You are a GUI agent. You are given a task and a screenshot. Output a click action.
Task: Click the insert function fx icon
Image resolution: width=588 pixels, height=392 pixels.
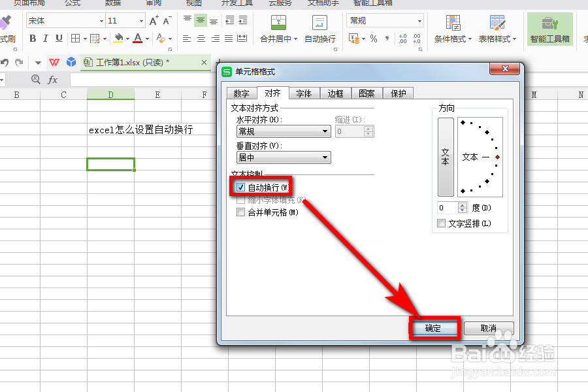click(52, 80)
